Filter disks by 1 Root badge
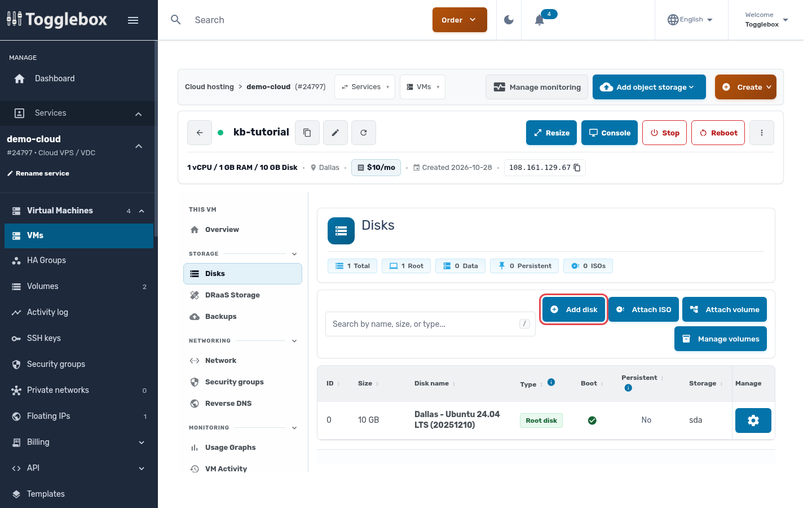Image resolution: width=812 pixels, height=508 pixels. click(407, 266)
